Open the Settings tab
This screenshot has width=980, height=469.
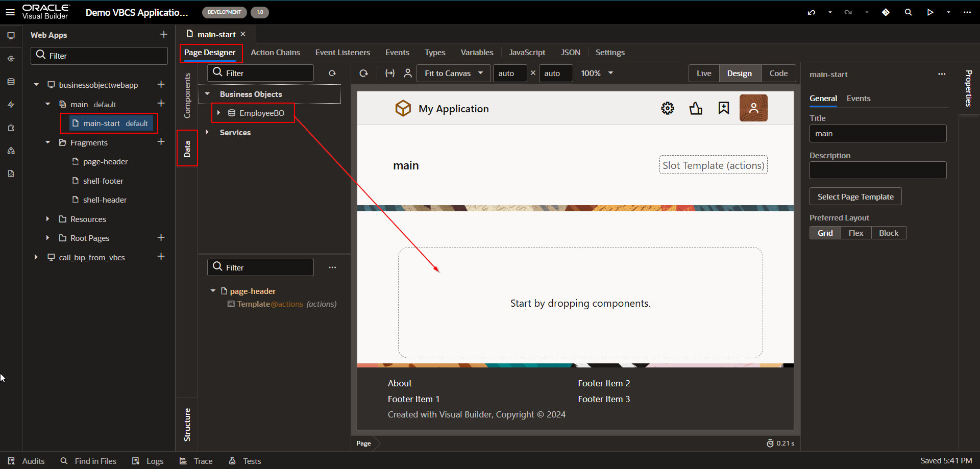click(x=610, y=53)
